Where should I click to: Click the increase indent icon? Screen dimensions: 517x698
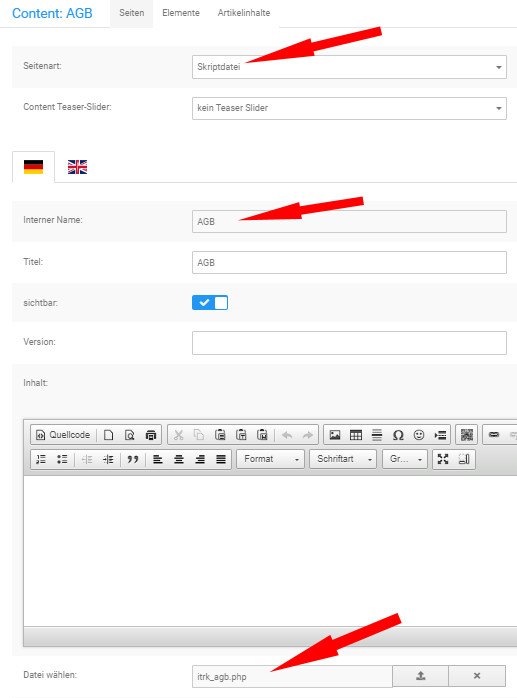click(108, 459)
